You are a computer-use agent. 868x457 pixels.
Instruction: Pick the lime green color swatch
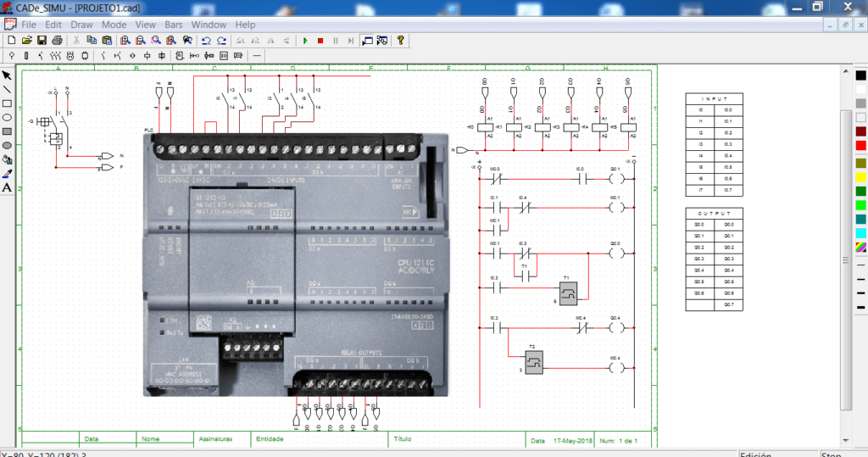861,205
